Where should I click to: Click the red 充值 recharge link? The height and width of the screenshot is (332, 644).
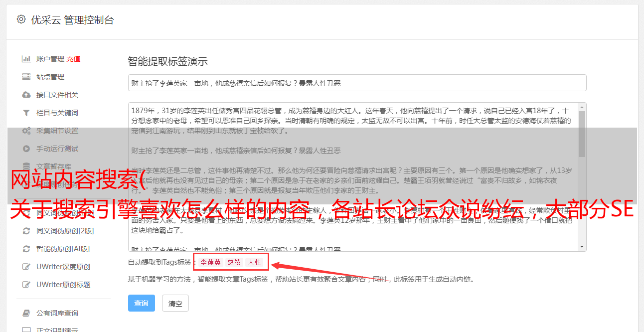coord(73,59)
